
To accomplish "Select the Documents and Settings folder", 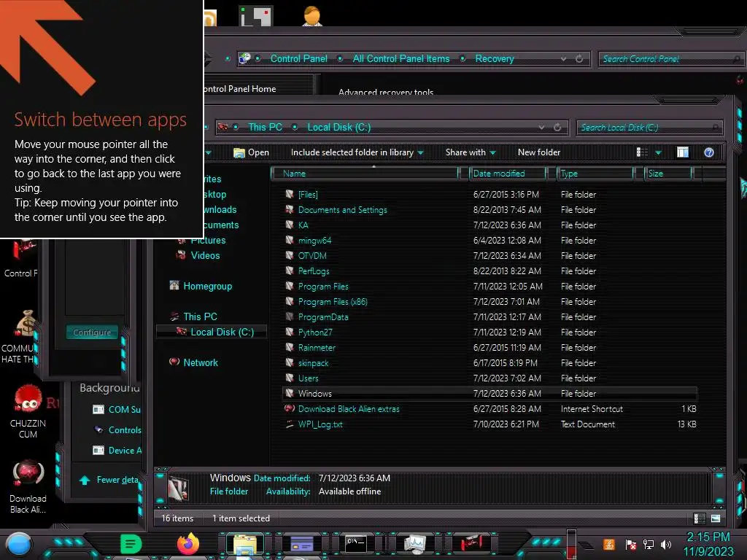I will pos(343,209).
